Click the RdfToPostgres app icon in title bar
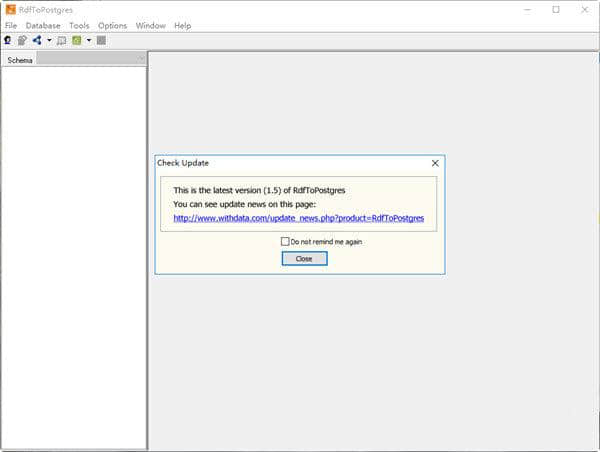Viewport: 600px width, 452px height. pos(9,9)
